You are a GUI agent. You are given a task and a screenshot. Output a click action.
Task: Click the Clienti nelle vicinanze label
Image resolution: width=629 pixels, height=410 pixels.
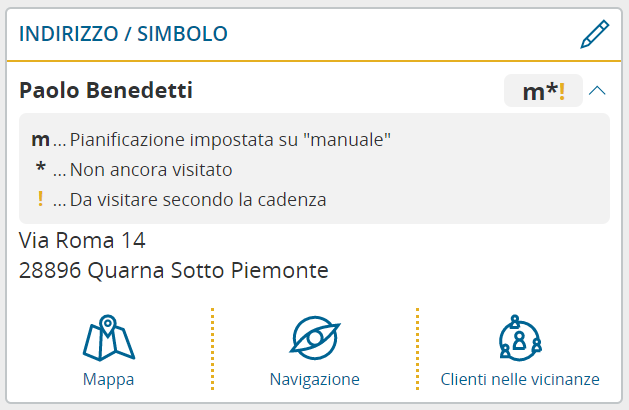520,379
